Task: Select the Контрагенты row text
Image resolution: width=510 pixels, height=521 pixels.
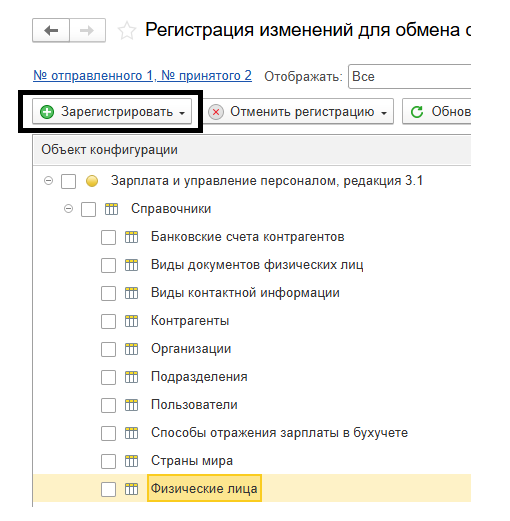Action: coord(190,321)
